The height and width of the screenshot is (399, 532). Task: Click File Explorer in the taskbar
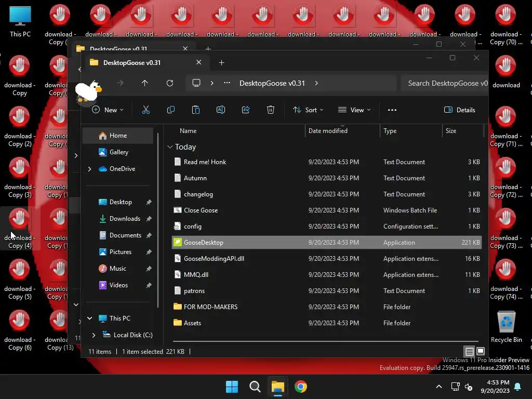tap(277, 387)
